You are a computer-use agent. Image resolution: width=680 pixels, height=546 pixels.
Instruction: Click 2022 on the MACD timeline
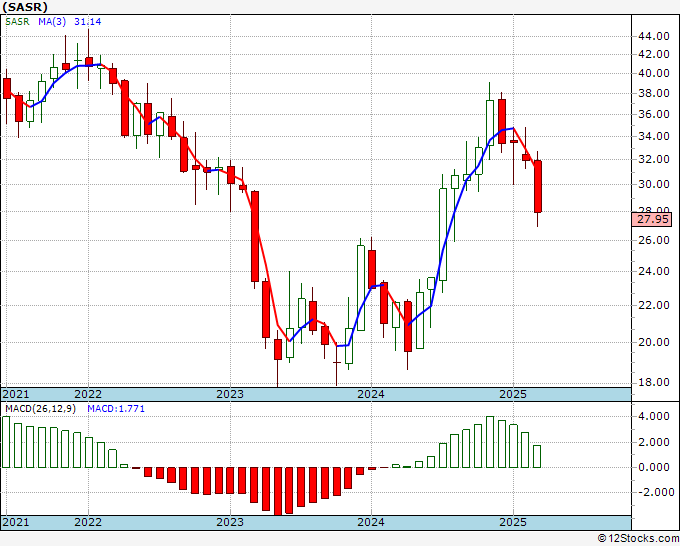click(x=88, y=522)
